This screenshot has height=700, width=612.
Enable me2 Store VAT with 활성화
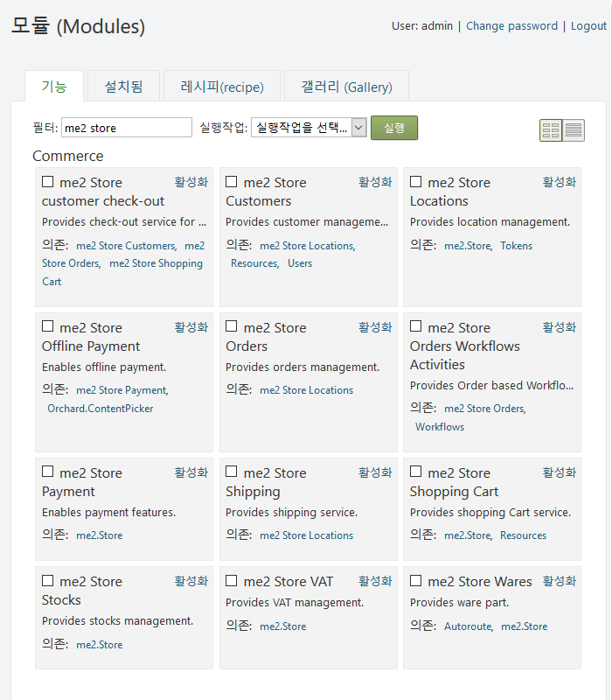375,580
